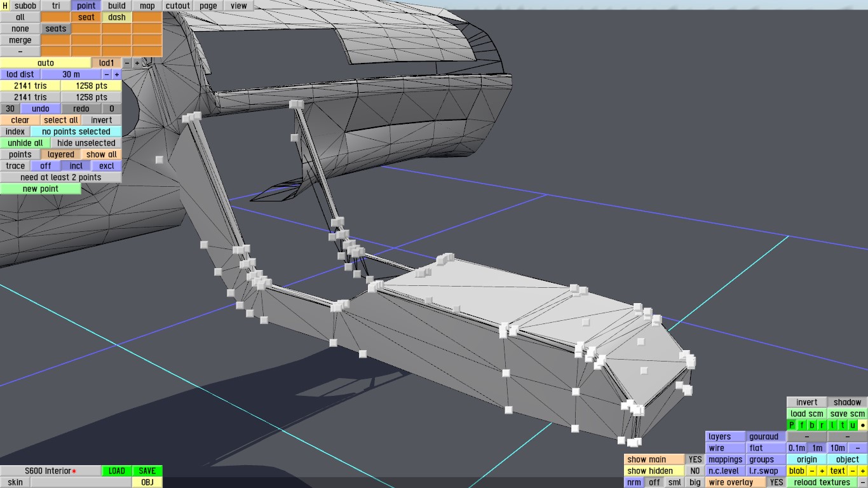
Task: Set point size to sml
Action: 675,482
